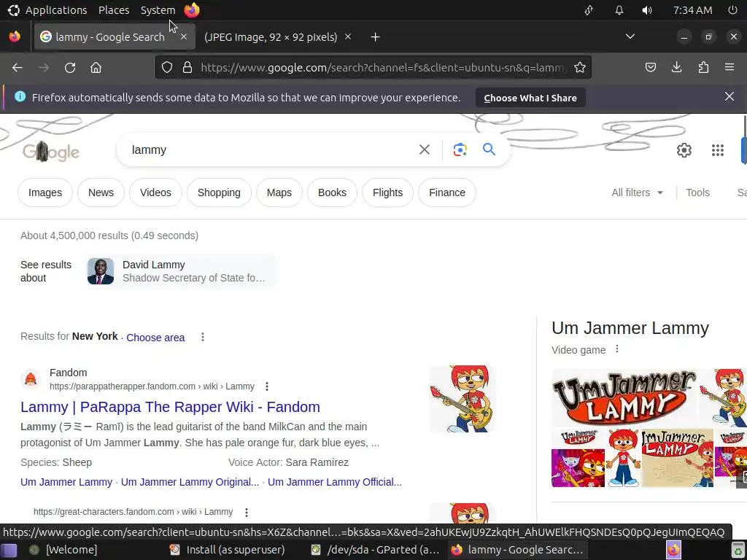Open the first Um Jammer Lammy sitelink
Screen dimensions: 747x560
pos(66,482)
